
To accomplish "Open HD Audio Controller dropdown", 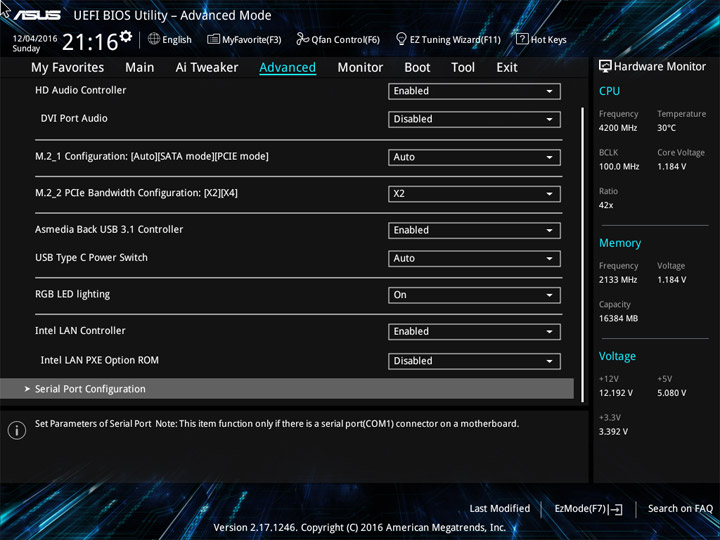I will click(x=474, y=91).
